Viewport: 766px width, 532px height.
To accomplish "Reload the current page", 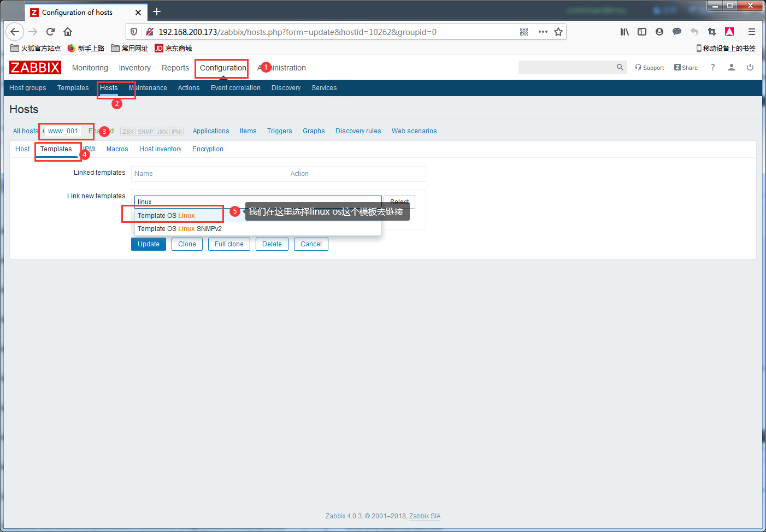I will coord(50,32).
